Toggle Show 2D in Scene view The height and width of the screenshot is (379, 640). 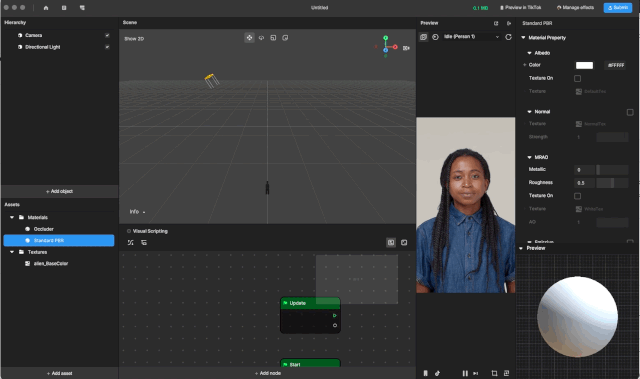click(134, 39)
